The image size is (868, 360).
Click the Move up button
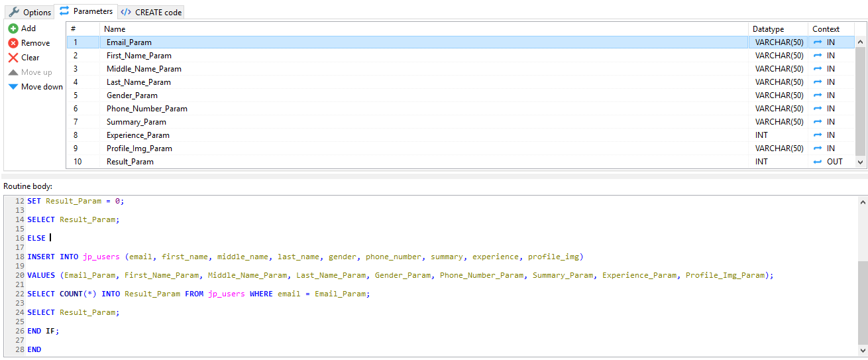(x=30, y=72)
